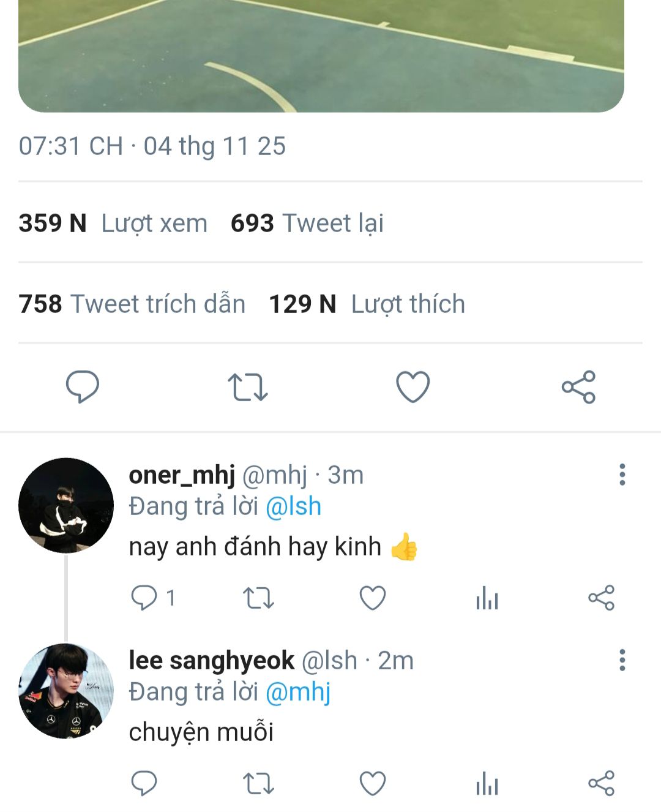Tap the reply icon on main tweet
Viewport: 661px width, 812px height.
83,386
